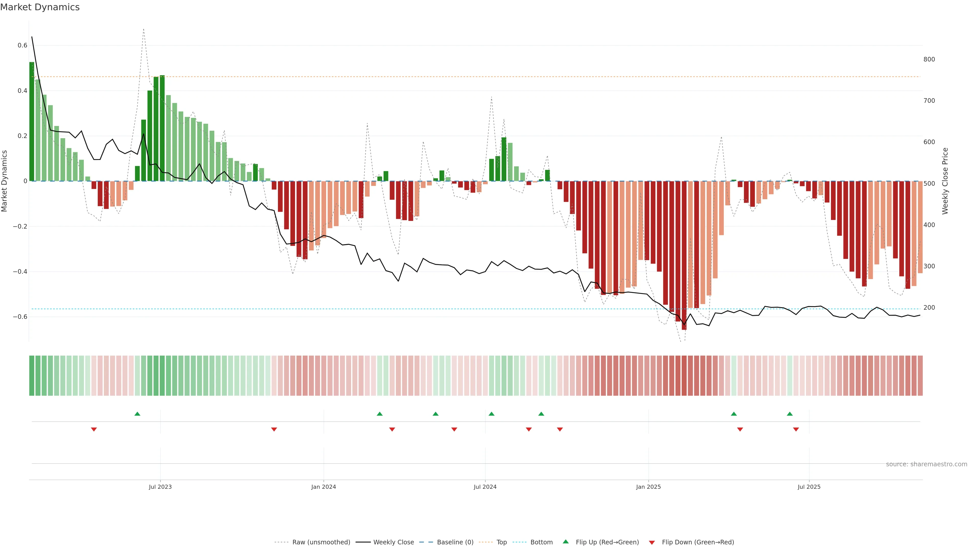980x551 pixels.
Task: Click the second red Flip Down marker from left
Action: [274, 429]
